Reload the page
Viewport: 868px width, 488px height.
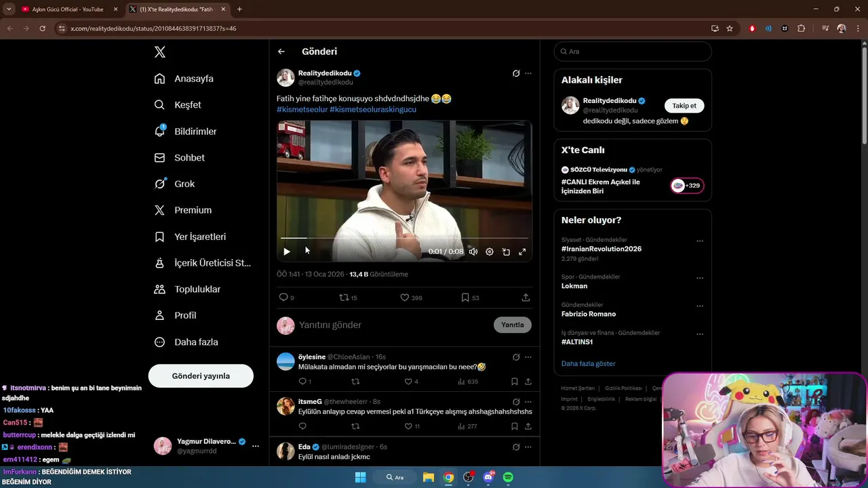tap(42, 28)
